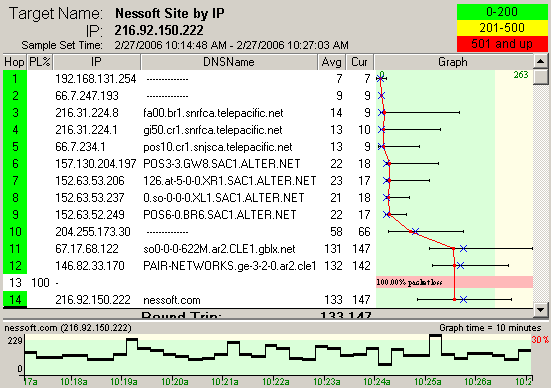This screenshot has width=551, height=388.
Task: Select IP 204.255.173.30
Action: 93,232
